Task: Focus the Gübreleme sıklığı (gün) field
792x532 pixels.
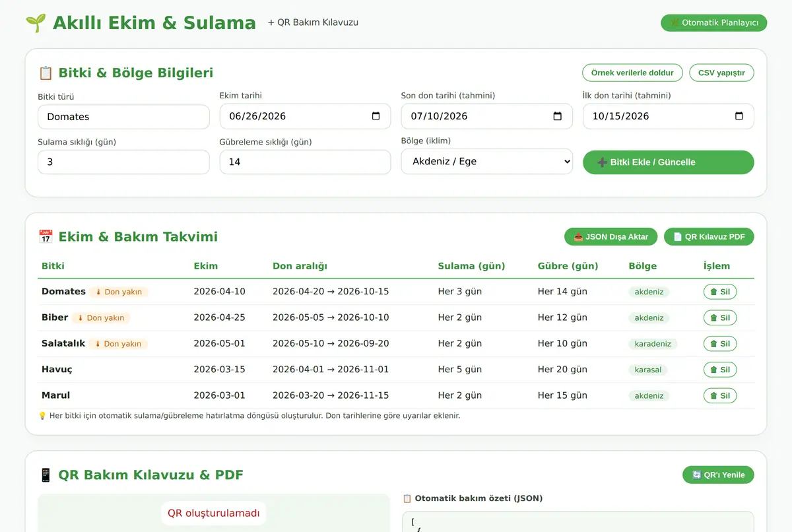Action: point(305,162)
